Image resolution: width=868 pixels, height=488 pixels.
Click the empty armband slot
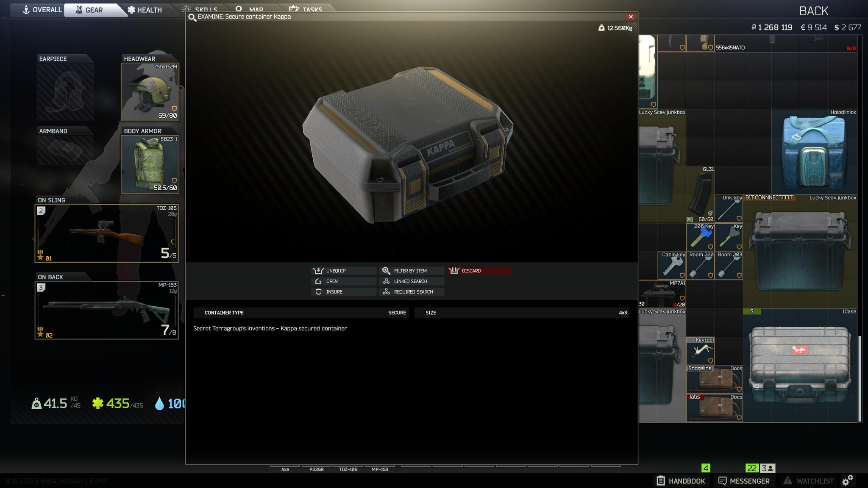[x=65, y=150]
